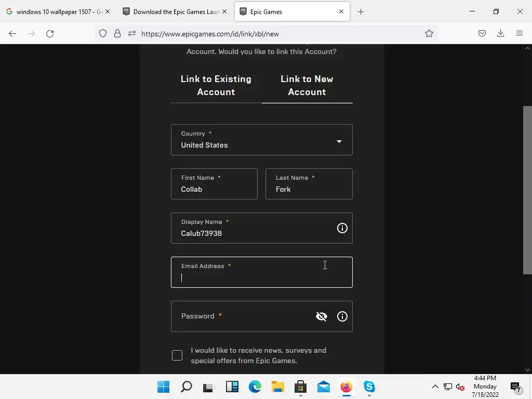Open the tracking protection shield icon

(x=103, y=33)
